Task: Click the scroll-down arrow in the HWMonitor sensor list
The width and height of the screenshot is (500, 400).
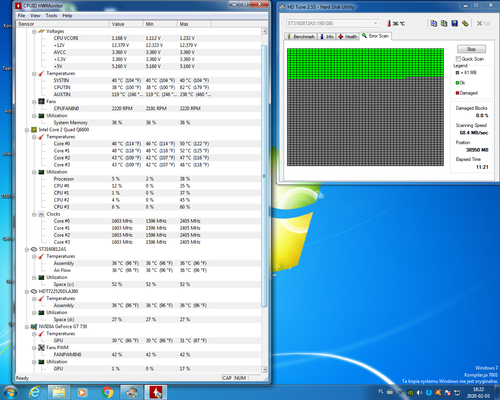Action: click(264, 369)
